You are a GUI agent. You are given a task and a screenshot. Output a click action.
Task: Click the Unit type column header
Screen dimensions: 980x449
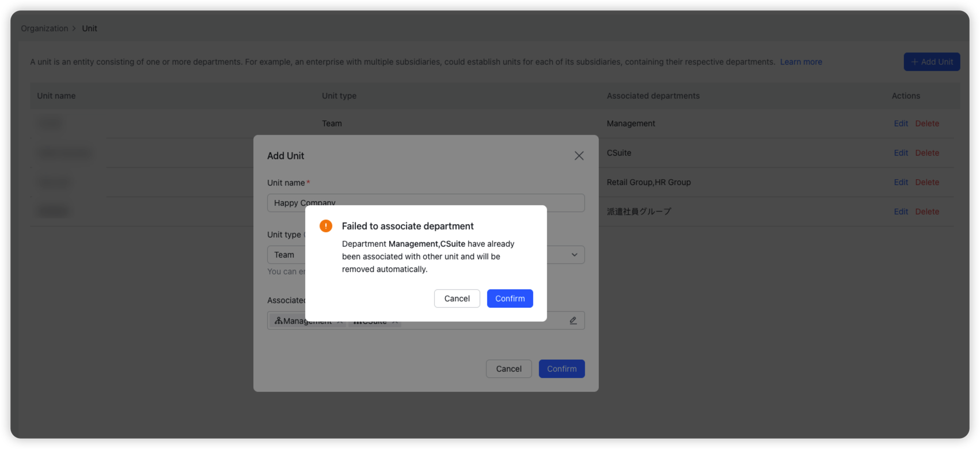coord(339,96)
